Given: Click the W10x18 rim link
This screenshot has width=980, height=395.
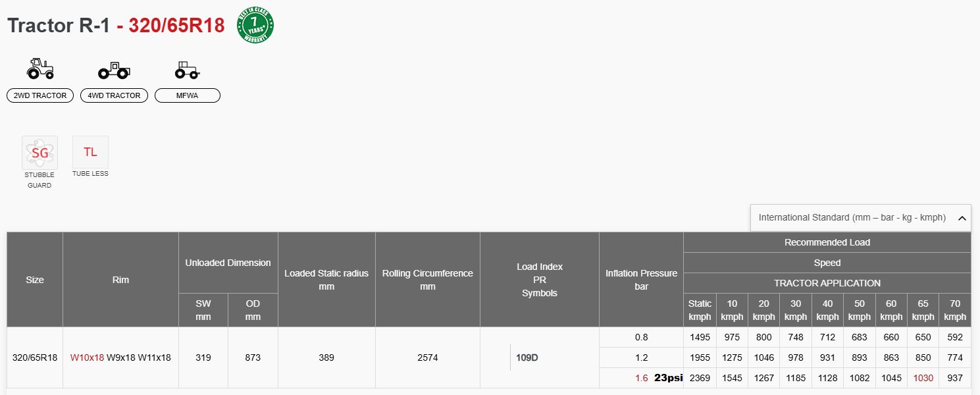Looking at the screenshot, I should pos(87,357).
